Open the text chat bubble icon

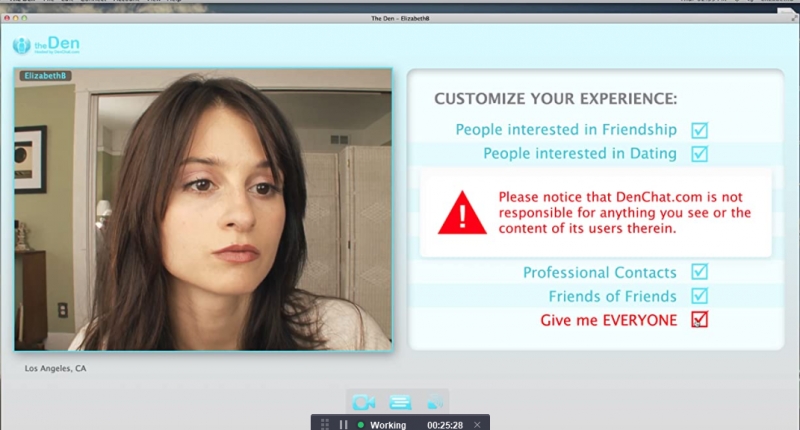click(400, 402)
